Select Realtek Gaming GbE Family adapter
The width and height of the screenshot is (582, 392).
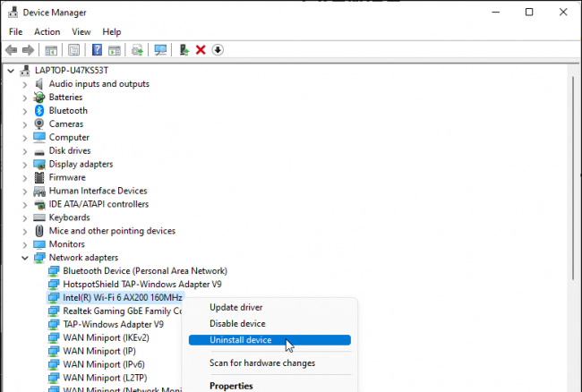tap(122, 311)
